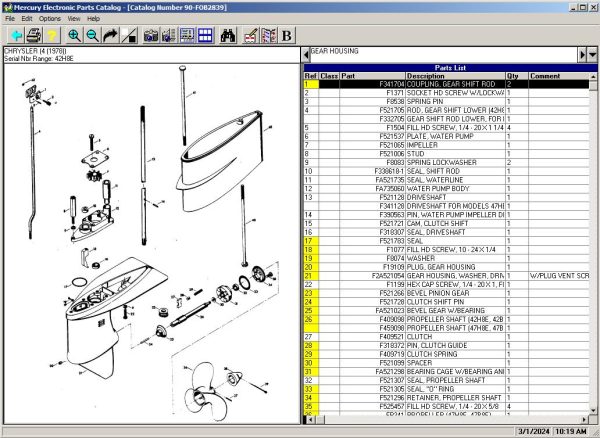
Task: Select the SOCKET HD SCREW row
Action: tap(447, 93)
